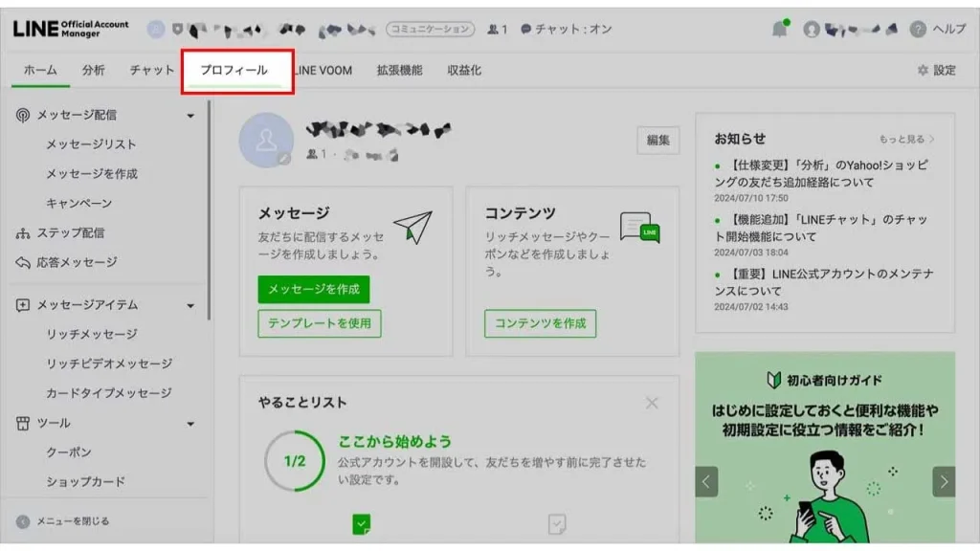Open 応答メッセージ via its reply icon
This screenshot has height=551, width=980.
(x=23, y=261)
